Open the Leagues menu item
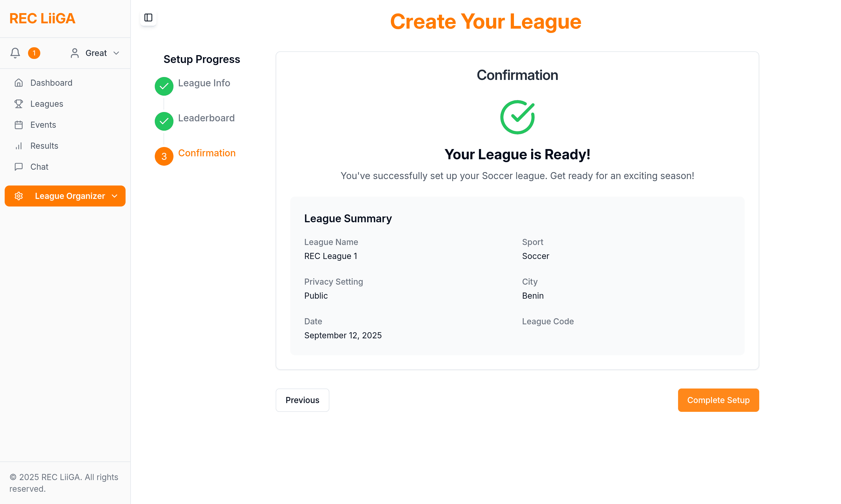 pyautogui.click(x=46, y=104)
